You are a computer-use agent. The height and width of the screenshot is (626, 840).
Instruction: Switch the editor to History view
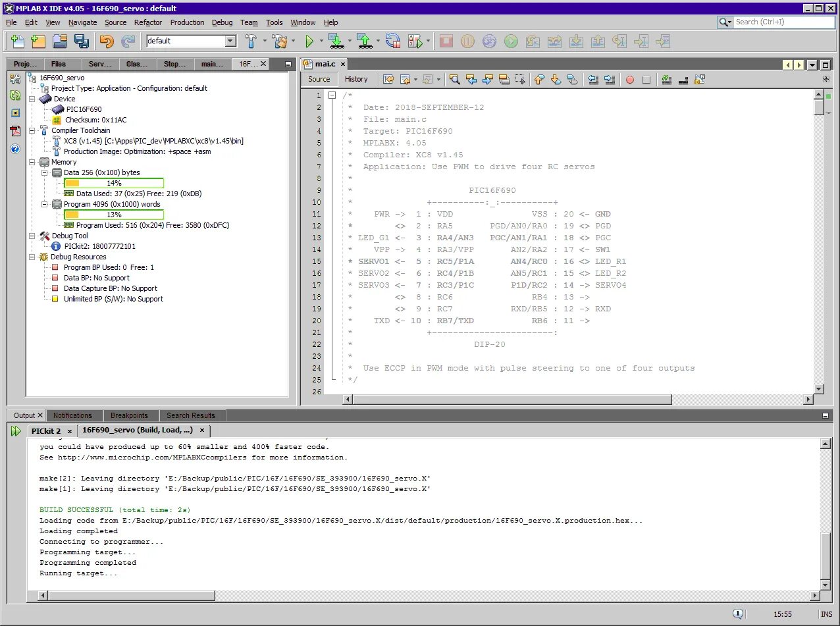pos(356,79)
